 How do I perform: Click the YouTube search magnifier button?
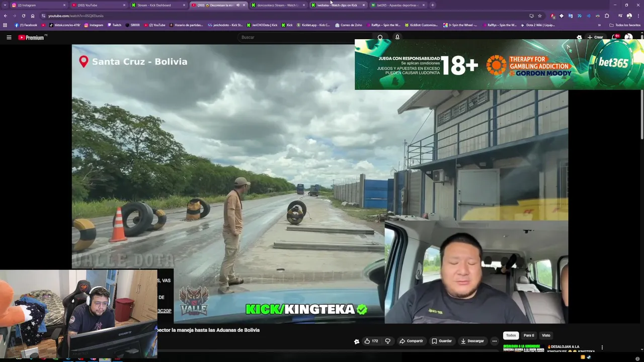tap(380, 37)
